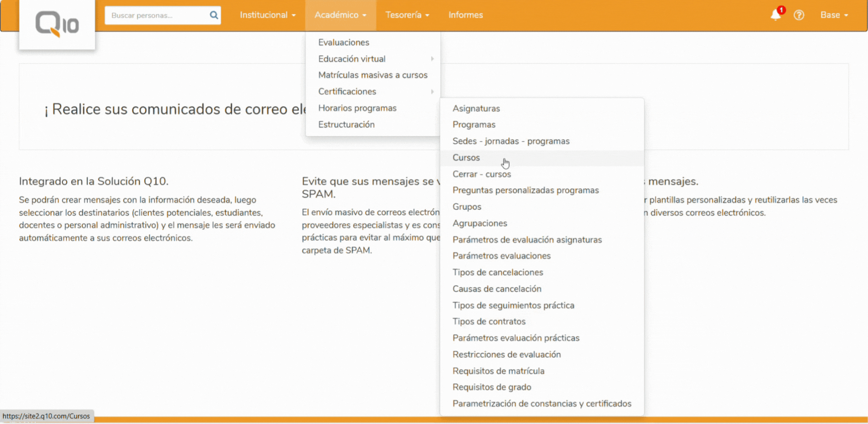Focus the Buscar personas search field

pos(157,15)
